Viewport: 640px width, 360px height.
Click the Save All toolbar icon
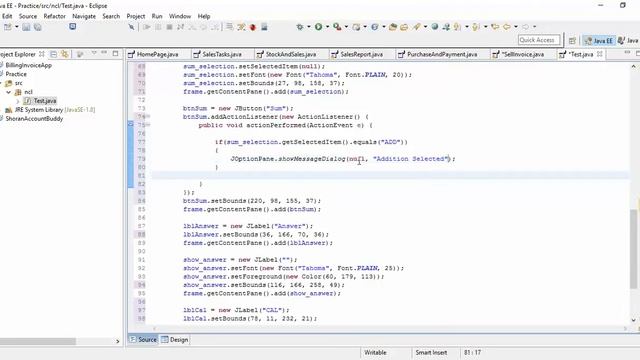pos(38,27)
